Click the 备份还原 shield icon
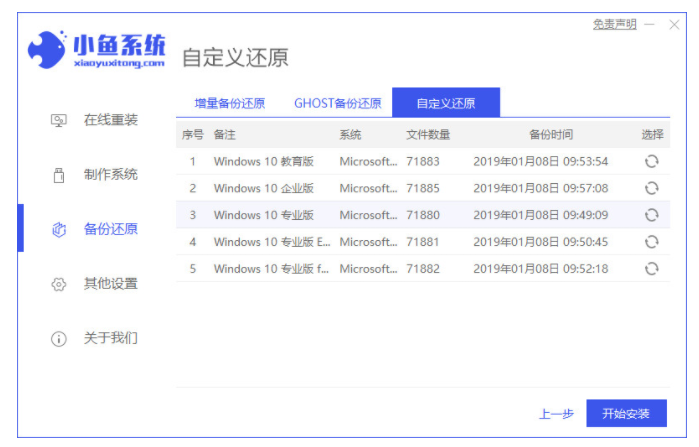Viewport: 699px width, 447px height. click(x=59, y=229)
